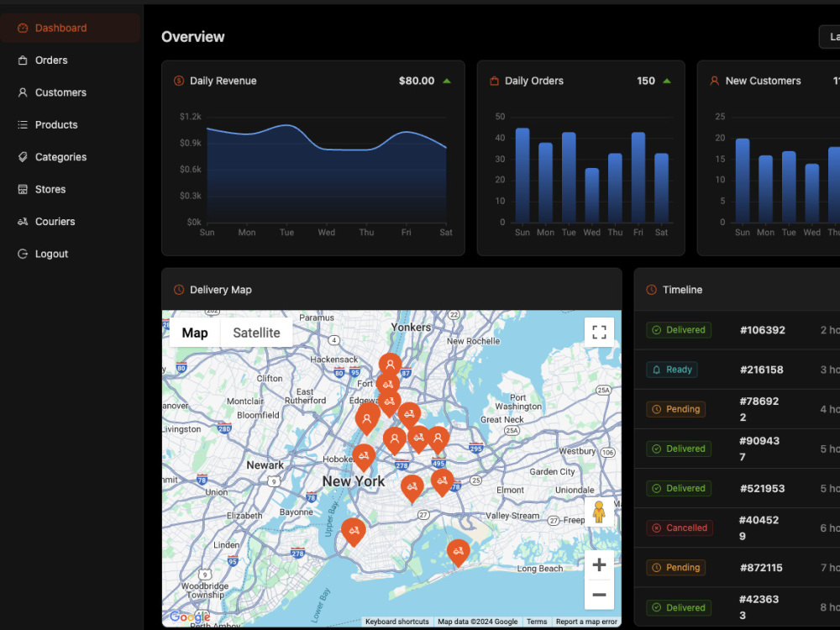Image resolution: width=840 pixels, height=630 pixels.
Task: Click the Wed bar in Daily Orders chart
Action: [x=591, y=196]
